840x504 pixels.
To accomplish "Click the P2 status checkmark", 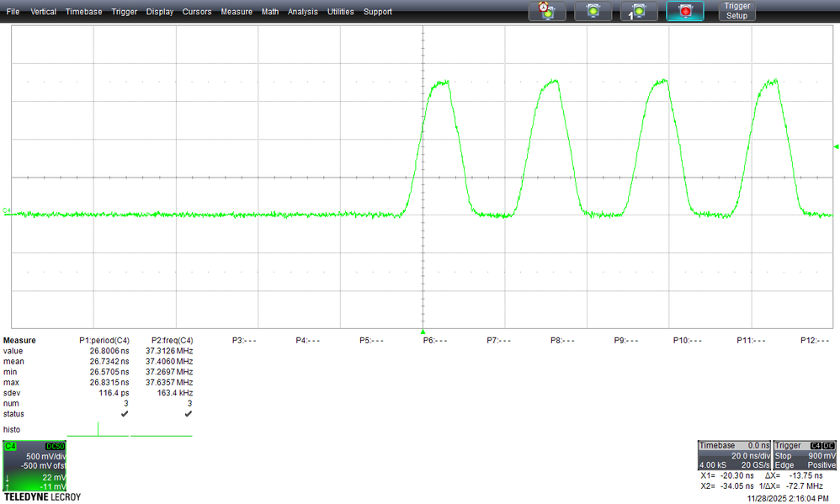I will pyautogui.click(x=188, y=414).
